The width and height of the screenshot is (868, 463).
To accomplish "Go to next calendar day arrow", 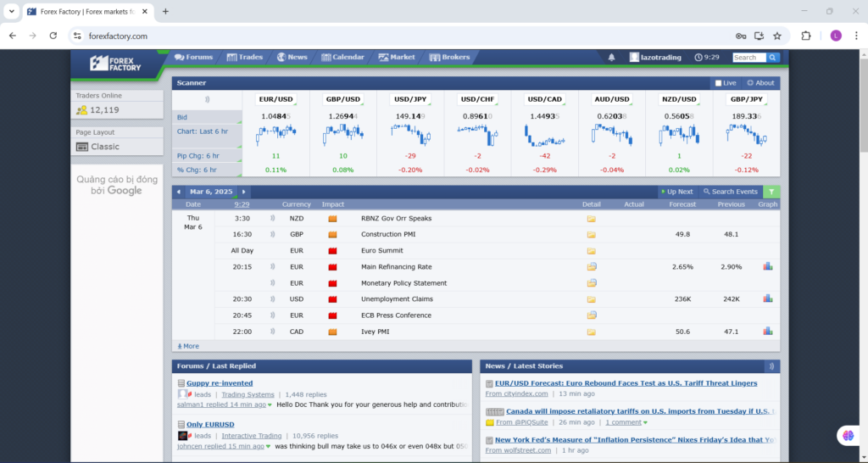I will (x=243, y=192).
